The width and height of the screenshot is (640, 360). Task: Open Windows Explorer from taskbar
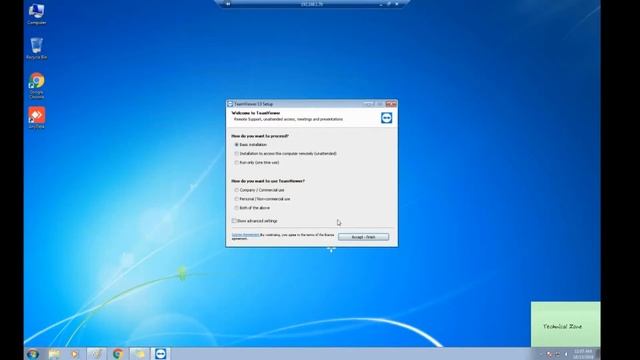coord(54,354)
